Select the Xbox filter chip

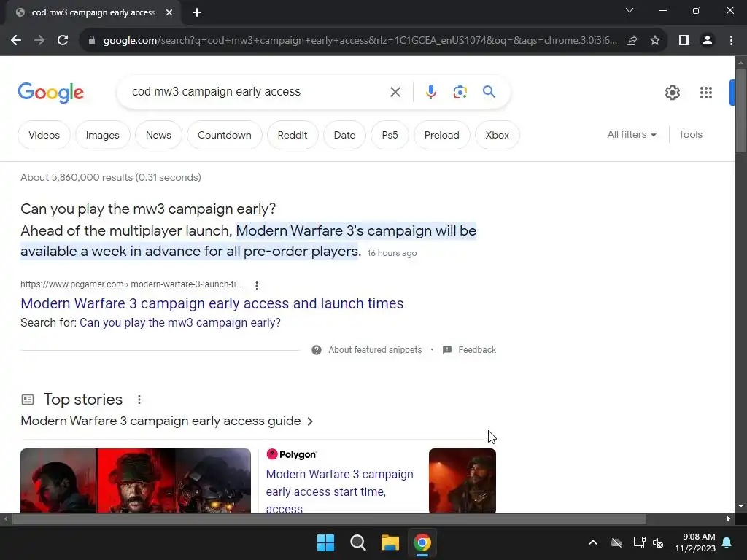pos(497,135)
